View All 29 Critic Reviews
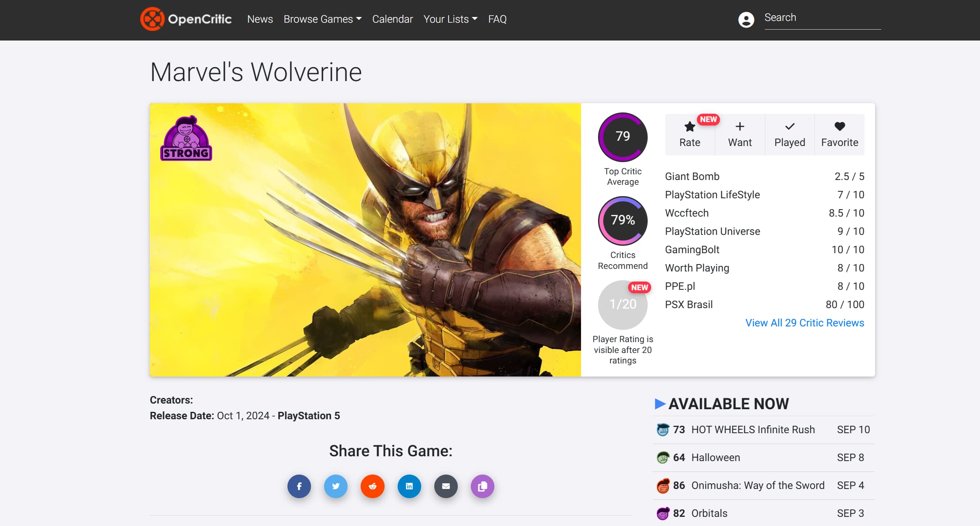 (x=804, y=323)
